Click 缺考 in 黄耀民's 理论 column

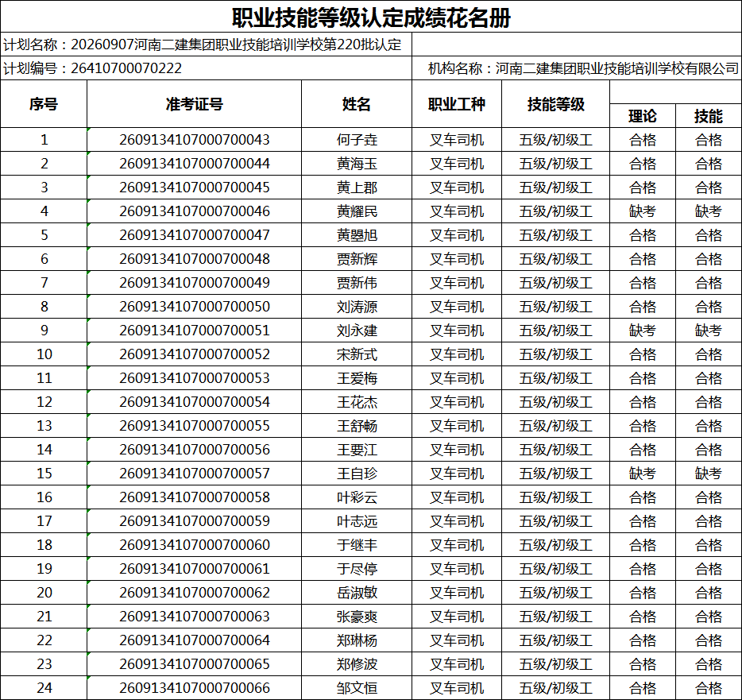coord(643,211)
